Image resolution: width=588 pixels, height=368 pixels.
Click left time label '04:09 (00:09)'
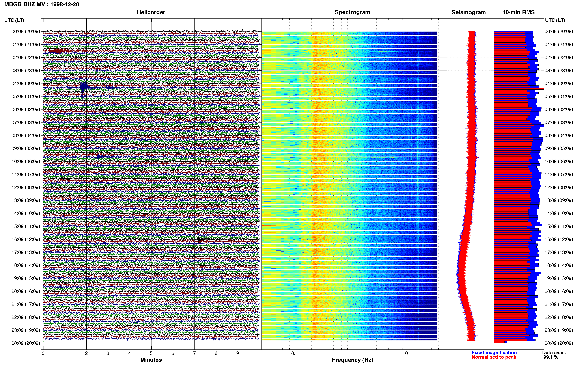[26, 83]
